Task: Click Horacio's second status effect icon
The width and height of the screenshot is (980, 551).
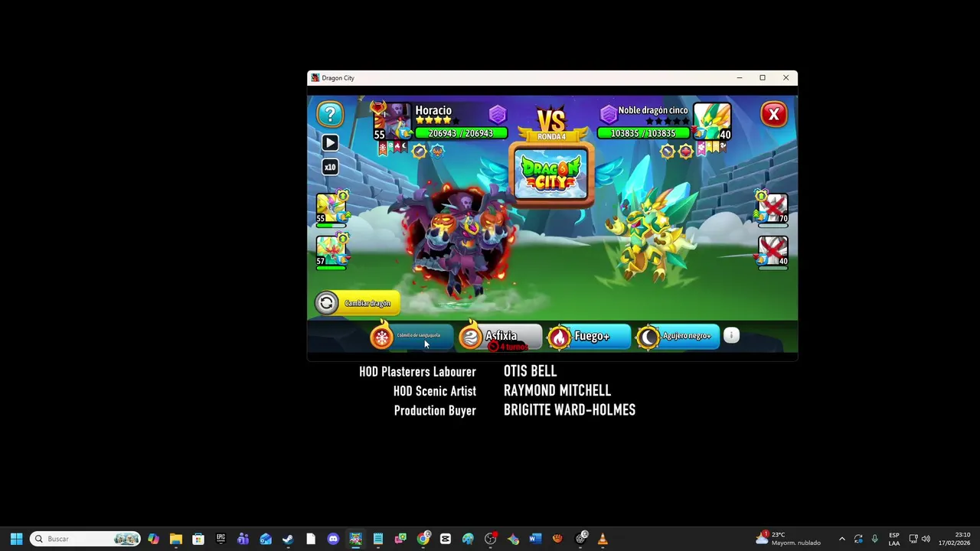Action: 437,152
